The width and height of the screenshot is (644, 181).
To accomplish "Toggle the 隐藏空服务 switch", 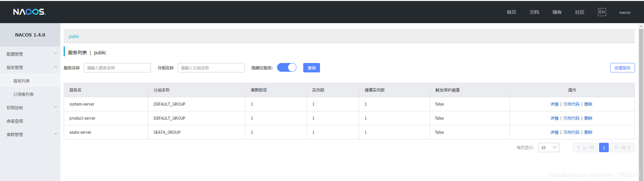I will (287, 68).
